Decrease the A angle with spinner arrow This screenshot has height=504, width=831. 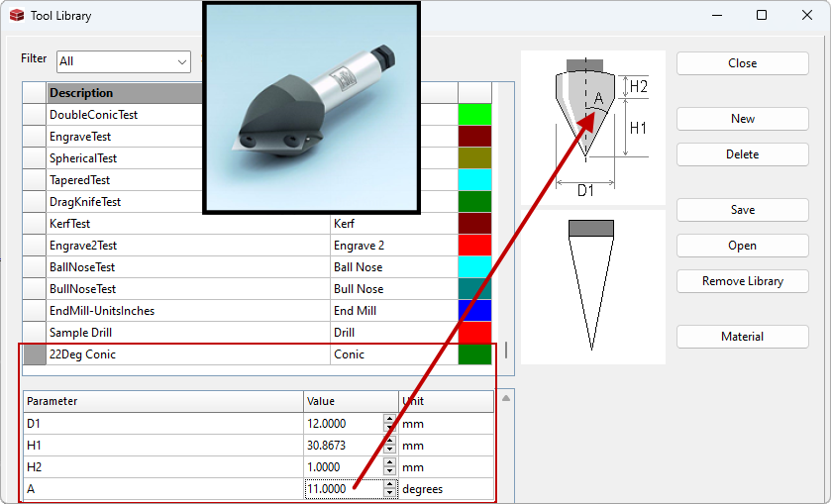390,493
